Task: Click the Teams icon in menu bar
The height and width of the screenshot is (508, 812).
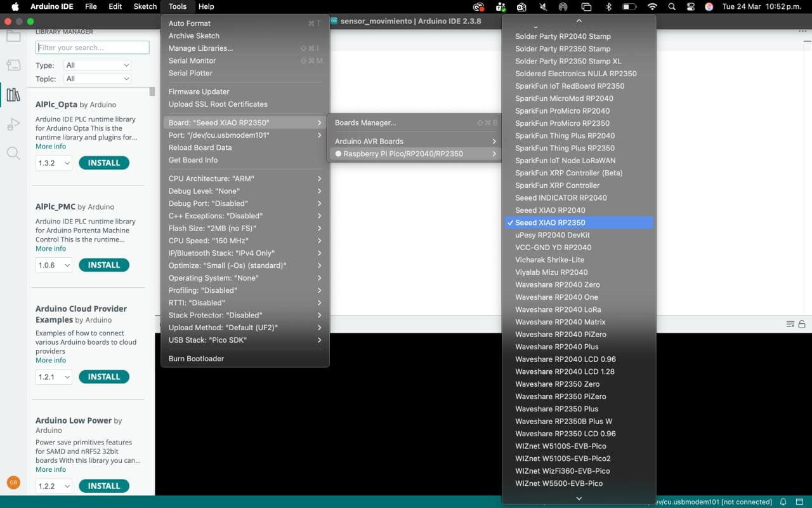Action: (x=501, y=6)
